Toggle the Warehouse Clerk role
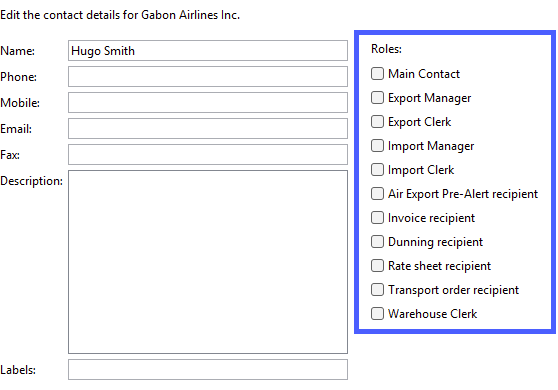The image size is (558, 390). (377, 313)
